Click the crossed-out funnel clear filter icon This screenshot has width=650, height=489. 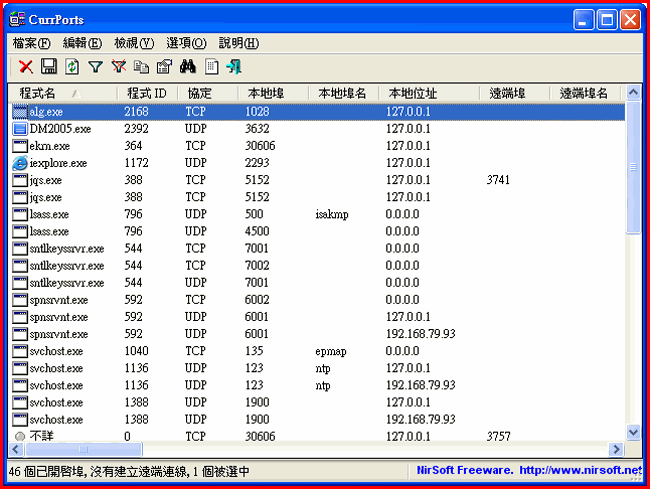coord(118,67)
